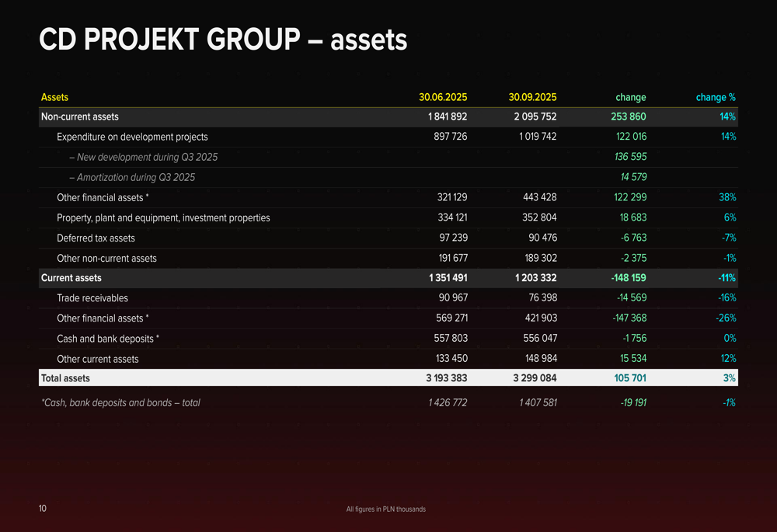Screen dimensions: 777x532
Task: Select 'Expenditure on development projects' row label
Action: coord(132,137)
